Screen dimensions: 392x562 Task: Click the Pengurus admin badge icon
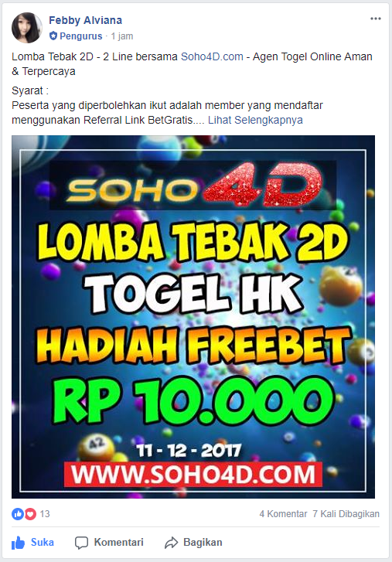53,36
